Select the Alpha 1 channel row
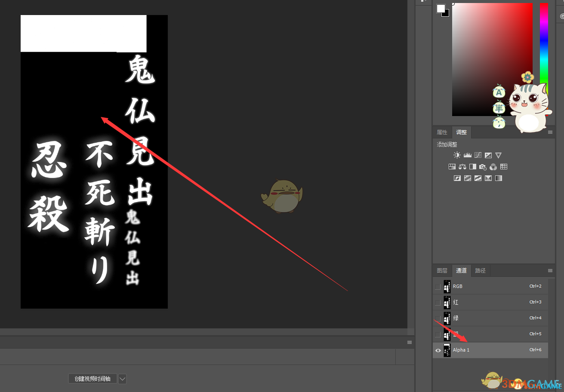 tap(490, 350)
